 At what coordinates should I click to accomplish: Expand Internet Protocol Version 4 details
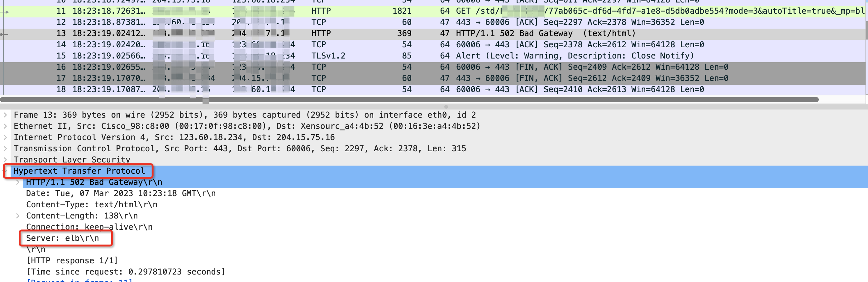click(5, 137)
